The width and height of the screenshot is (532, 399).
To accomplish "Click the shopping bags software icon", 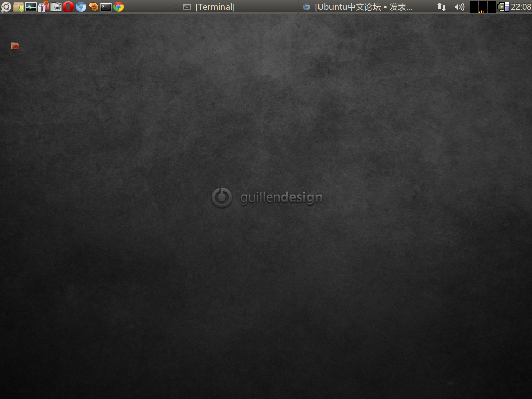I will click(44, 7).
